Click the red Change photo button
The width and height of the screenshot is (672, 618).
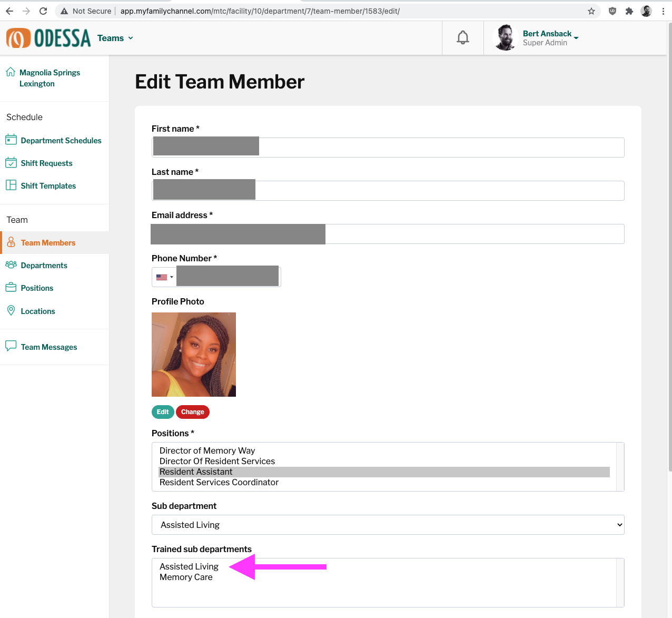(193, 412)
